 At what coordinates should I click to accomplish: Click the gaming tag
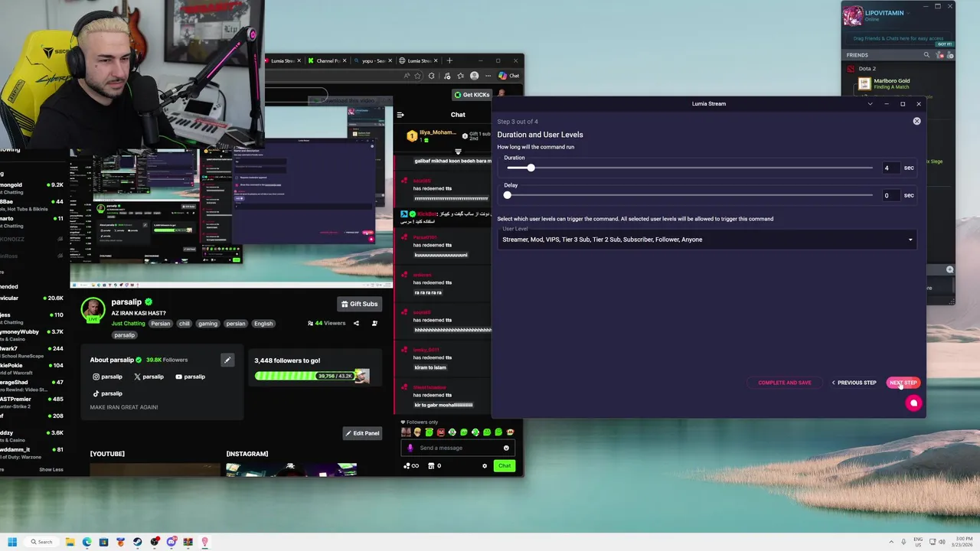point(208,324)
